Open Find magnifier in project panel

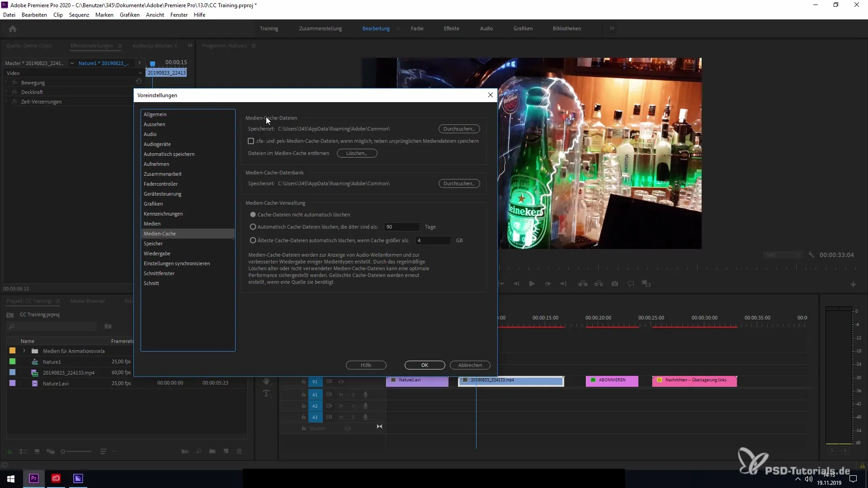point(198,451)
